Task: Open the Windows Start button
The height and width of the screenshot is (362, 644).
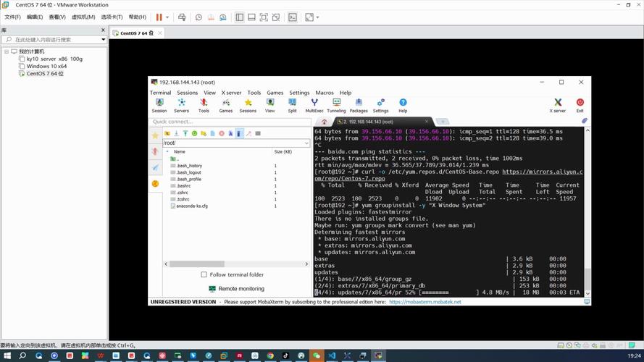Action: [x=7, y=355]
